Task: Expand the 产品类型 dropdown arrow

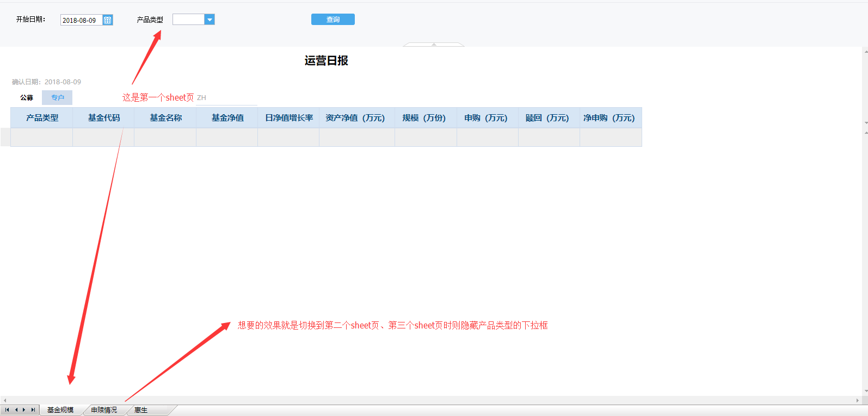Action: [210, 20]
